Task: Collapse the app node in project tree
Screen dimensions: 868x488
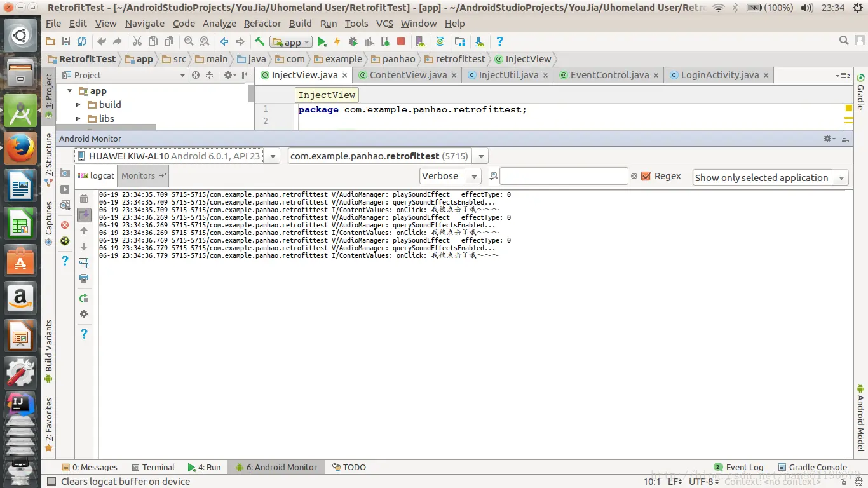Action: (69, 91)
